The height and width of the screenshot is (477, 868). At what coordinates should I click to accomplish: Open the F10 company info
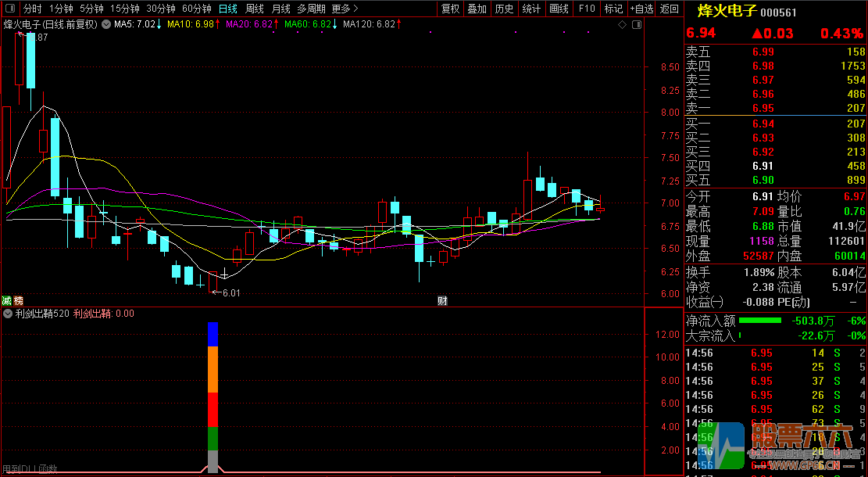[x=586, y=9]
